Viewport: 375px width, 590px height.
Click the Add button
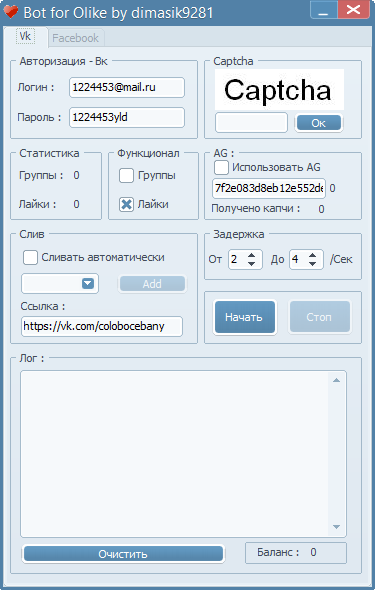point(152,284)
